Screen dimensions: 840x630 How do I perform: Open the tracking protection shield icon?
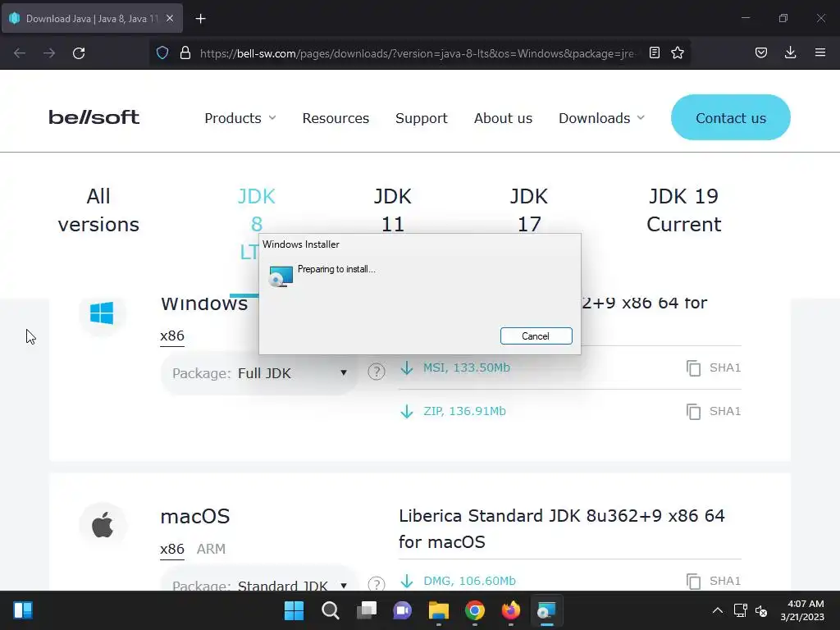(162, 53)
